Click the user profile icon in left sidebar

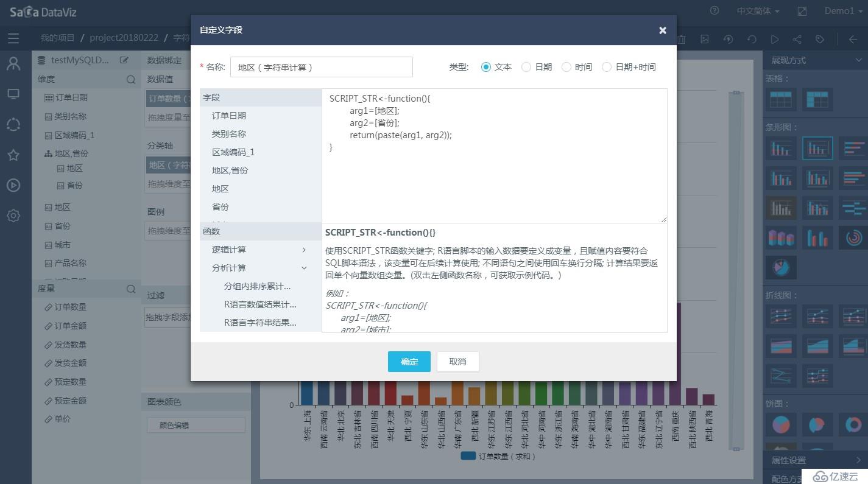[x=13, y=63]
